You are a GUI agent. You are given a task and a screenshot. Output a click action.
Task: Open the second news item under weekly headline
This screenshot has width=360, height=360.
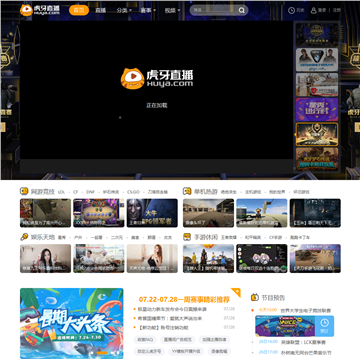(x=170, y=318)
